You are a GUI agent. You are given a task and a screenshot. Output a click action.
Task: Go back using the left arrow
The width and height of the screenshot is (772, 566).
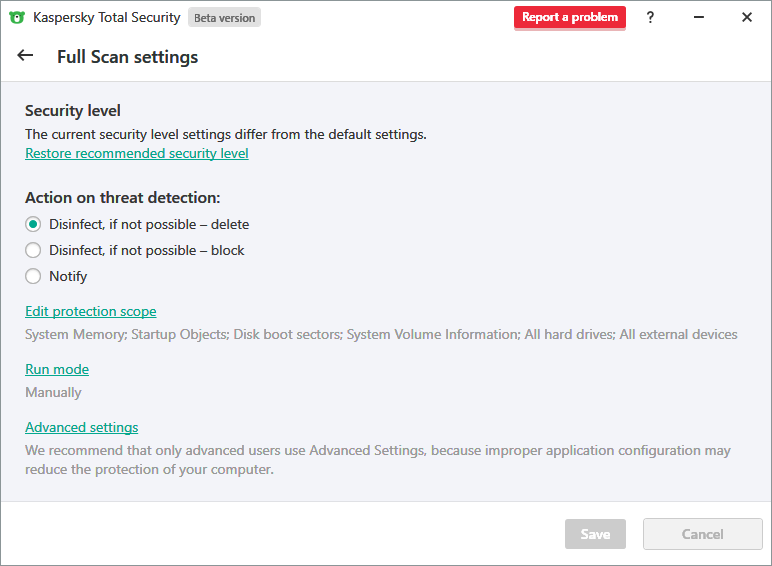[x=26, y=56]
